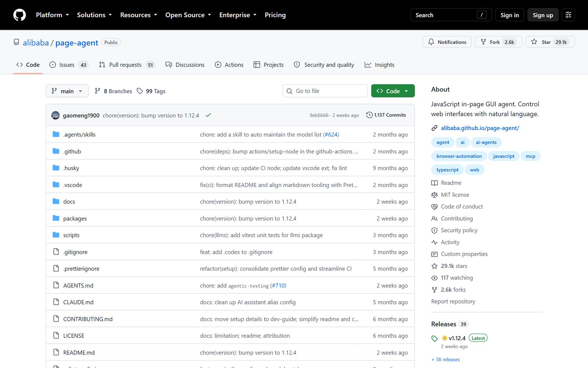Click the folder icon for packages

click(x=56, y=218)
